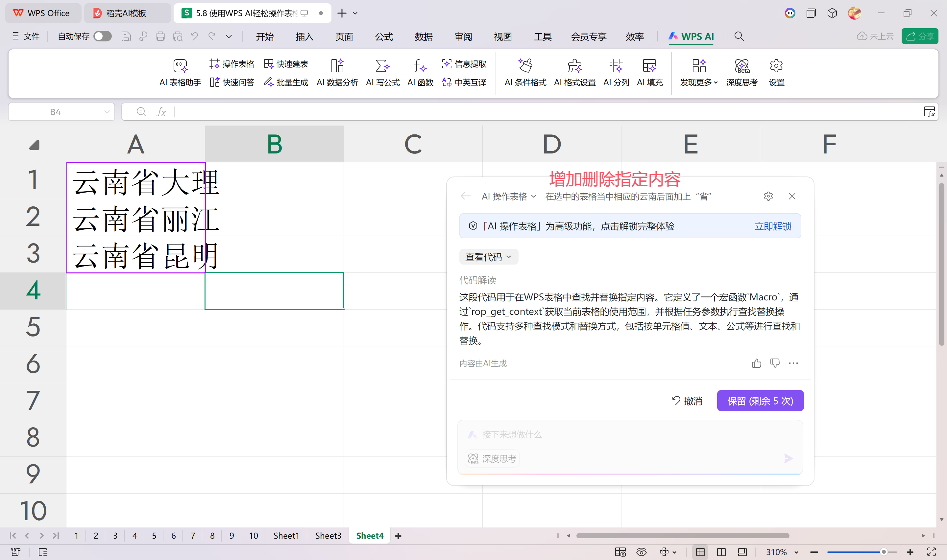This screenshot has height=560, width=947.
Task: Open 快速问答 tool
Action: (x=232, y=82)
